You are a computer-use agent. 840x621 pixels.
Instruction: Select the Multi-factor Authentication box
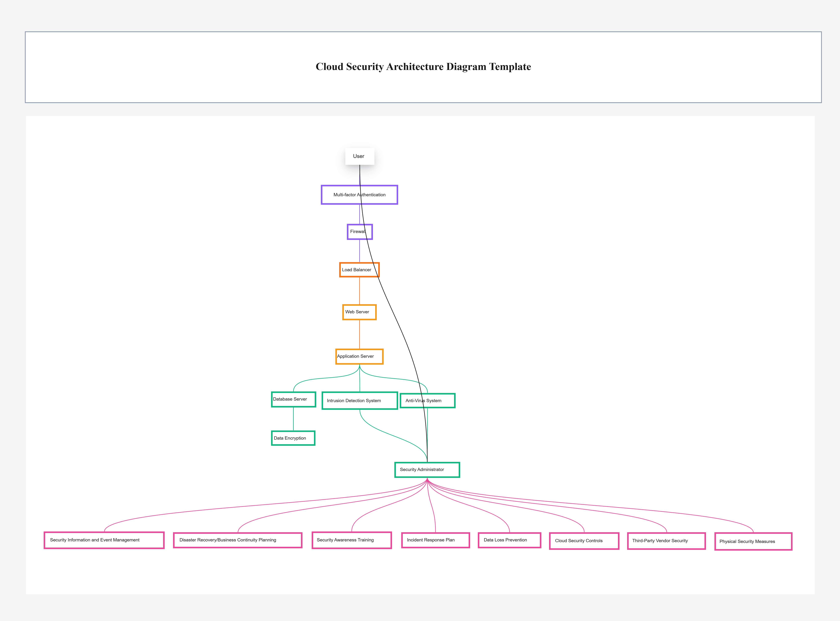point(359,195)
